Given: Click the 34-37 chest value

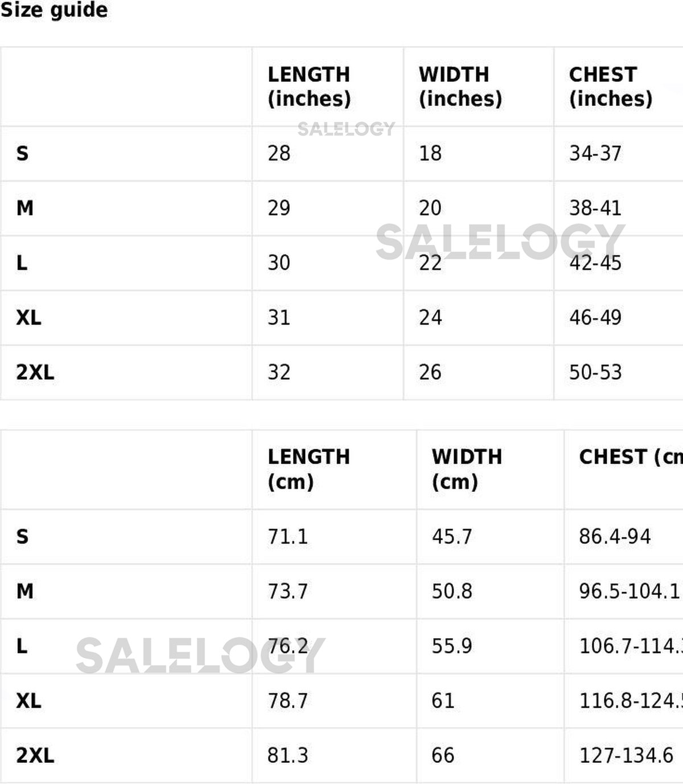Looking at the screenshot, I should pos(595,153).
